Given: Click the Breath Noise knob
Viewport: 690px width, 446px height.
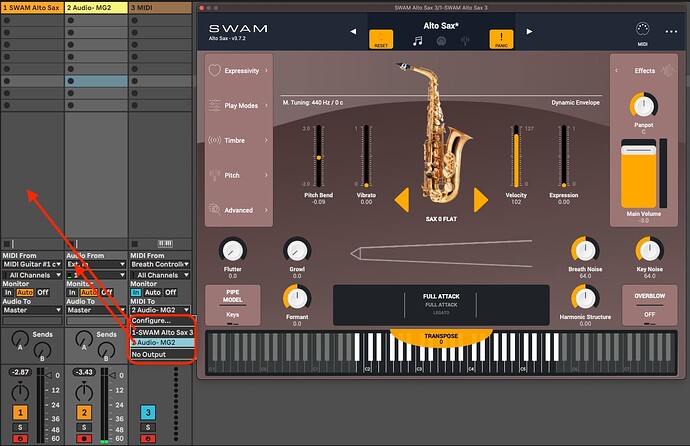Looking at the screenshot, I should tap(585, 251).
